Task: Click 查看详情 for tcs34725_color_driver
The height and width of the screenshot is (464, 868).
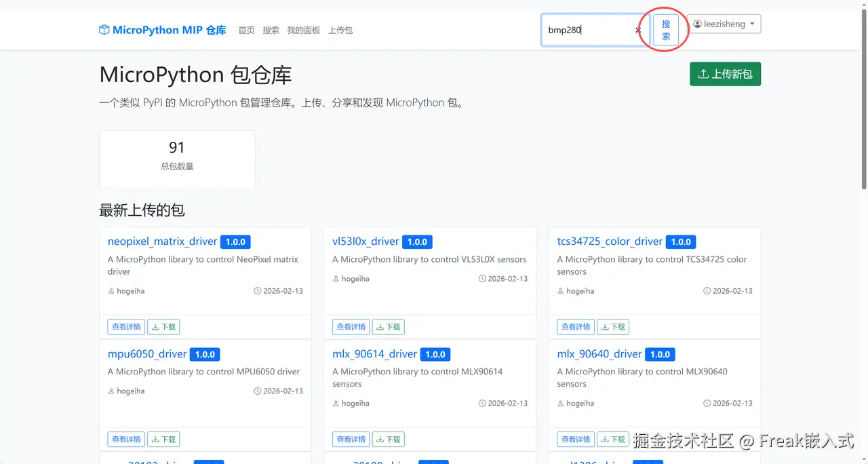Action: (x=576, y=327)
